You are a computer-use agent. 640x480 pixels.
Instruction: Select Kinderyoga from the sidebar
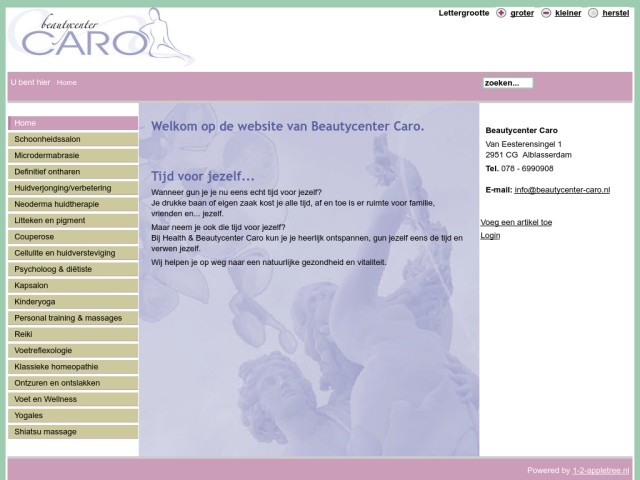[72, 301]
